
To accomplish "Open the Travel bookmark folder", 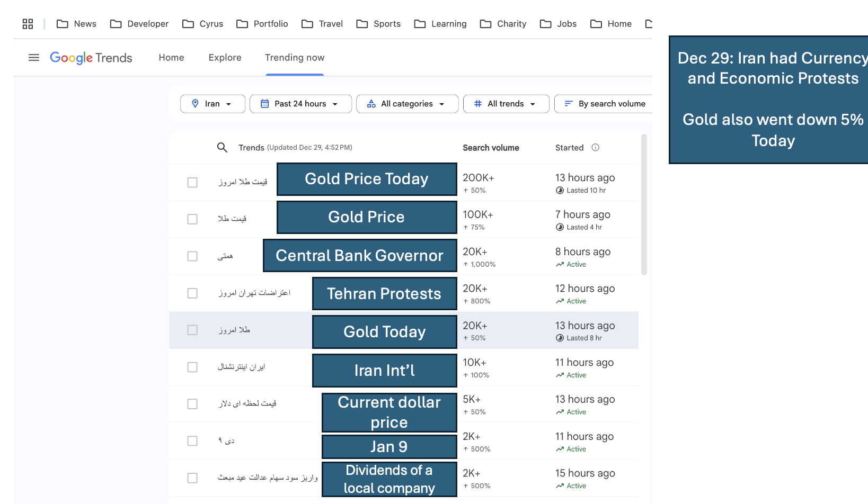I will 322,24.
